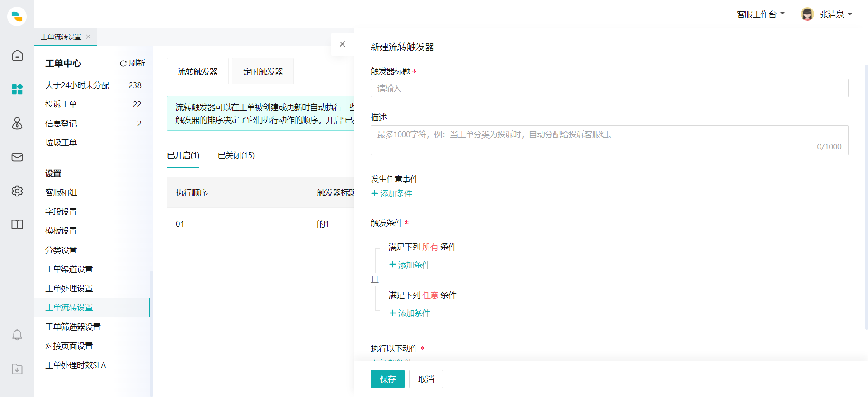
Task: Click the execution order 01 cell
Action: tap(180, 224)
